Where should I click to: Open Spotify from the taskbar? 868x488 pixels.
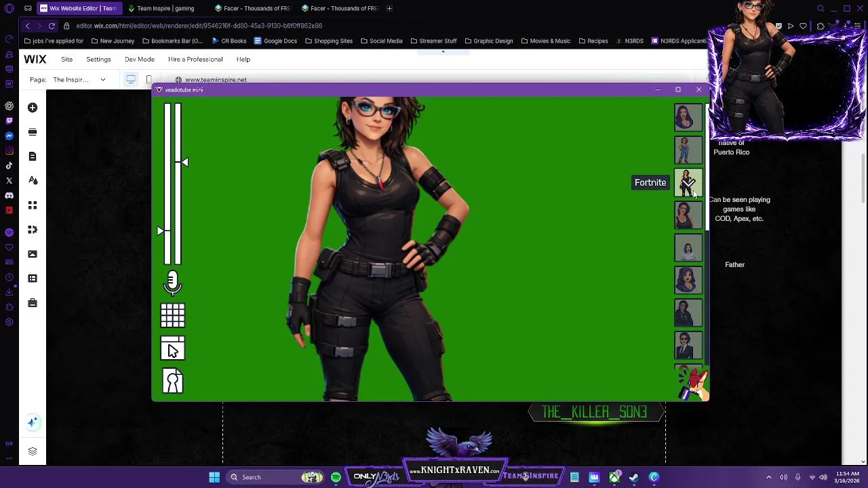click(x=336, y=477)
